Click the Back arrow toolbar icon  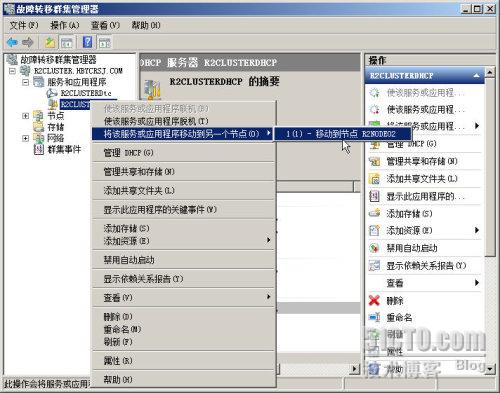[x=12, y=42]
